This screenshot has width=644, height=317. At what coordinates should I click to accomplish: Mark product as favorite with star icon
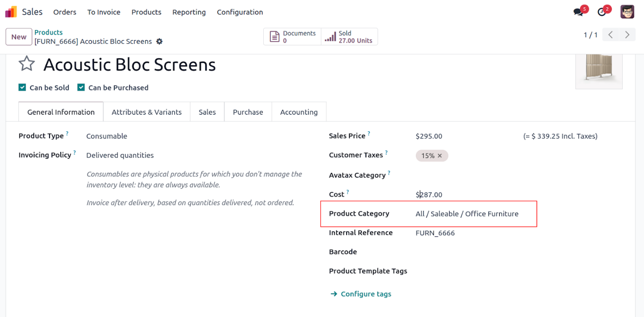(x=27, y=64)
